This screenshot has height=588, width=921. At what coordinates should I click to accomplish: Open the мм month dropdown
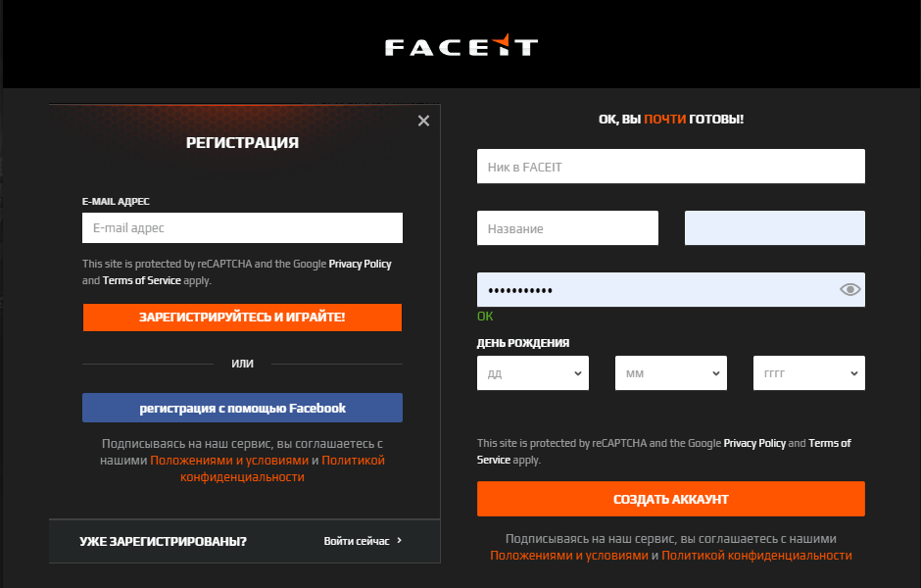coord(670,372)
